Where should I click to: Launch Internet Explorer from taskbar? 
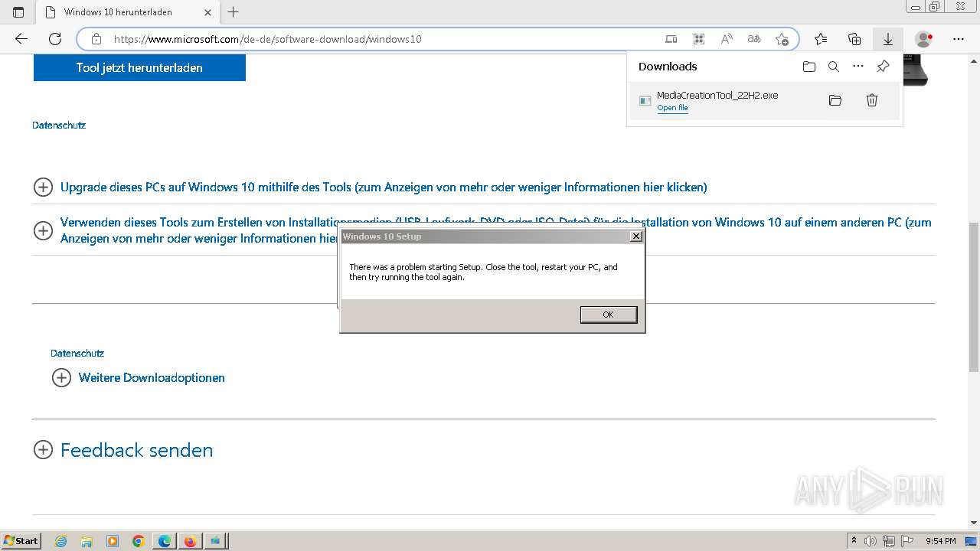(x=61, y=541)
